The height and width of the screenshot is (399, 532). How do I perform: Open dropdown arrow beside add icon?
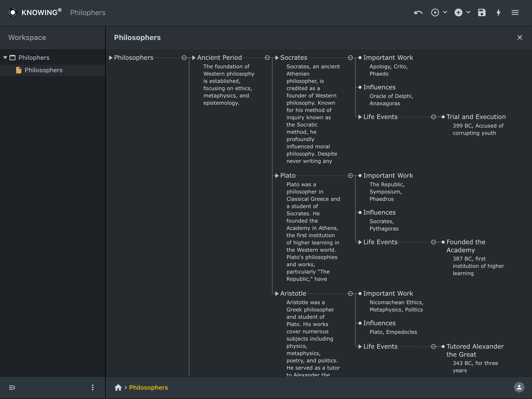(468, 12)
